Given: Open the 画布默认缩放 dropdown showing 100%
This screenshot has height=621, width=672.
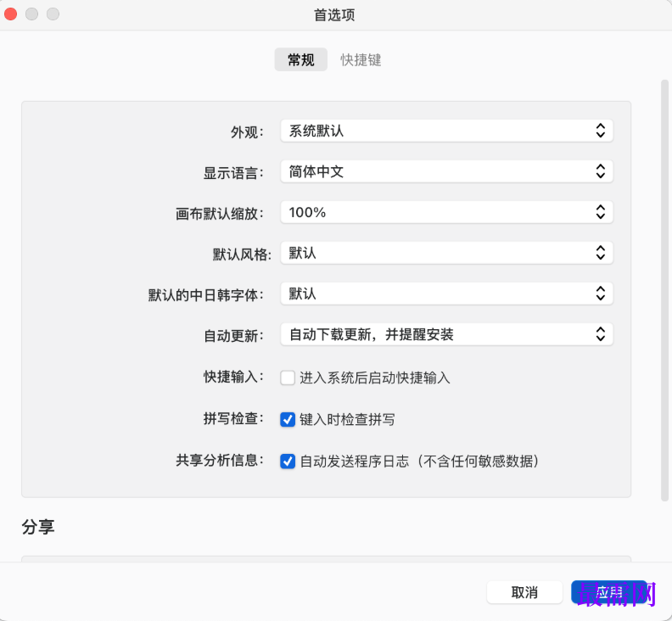Looking at the screenshot, I should pyautogui.click(x=446, y=212).
